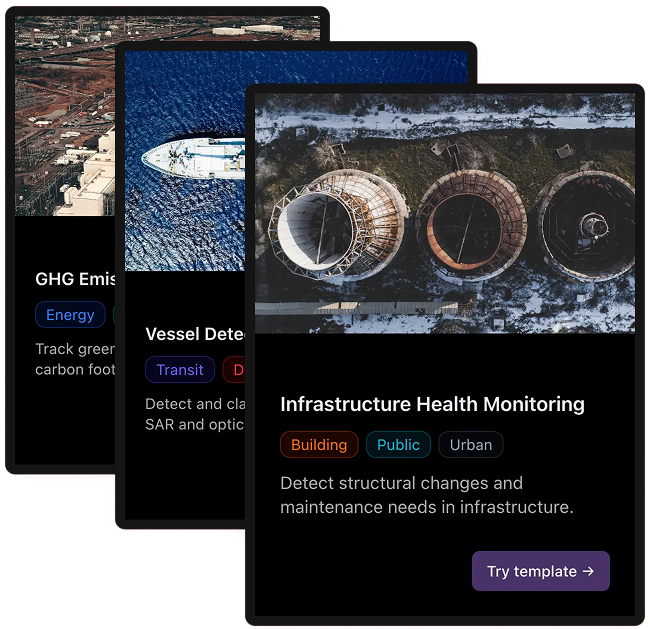The width and height of the screenshot is (650, 629).
Task: Click the arrow icon in Try template
Action: pos(588,571)
